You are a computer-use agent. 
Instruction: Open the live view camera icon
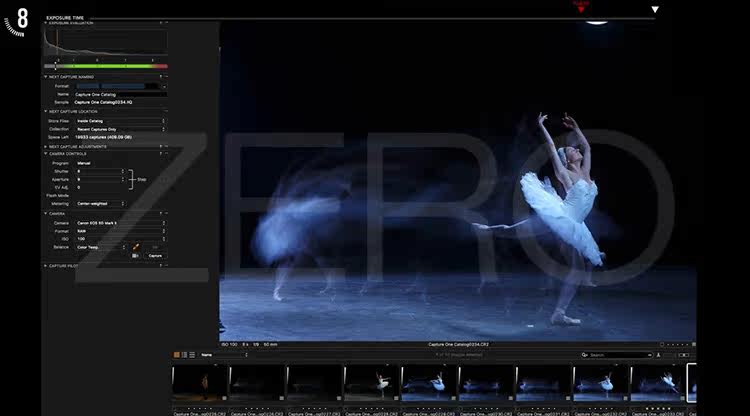pos(135,256)
